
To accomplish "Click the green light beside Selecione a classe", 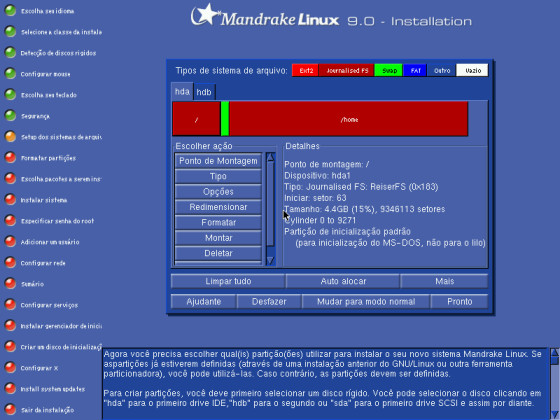I will tap(10, 32).
